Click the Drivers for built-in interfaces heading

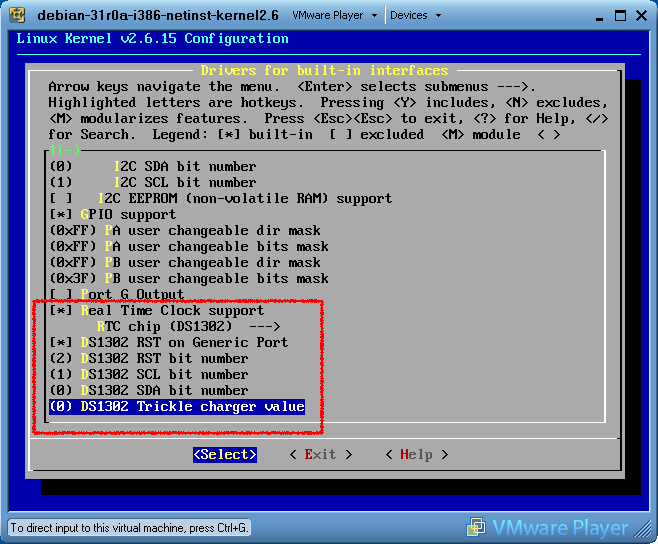324,71
